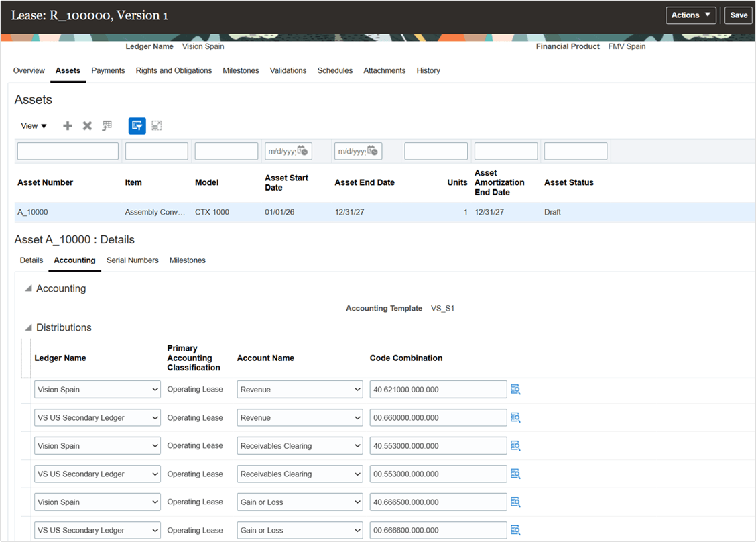Image resolution: width=756 pixels, height=542 pixels.
Task: Open the View menu in the Assets toolbar
Action: click(x=33, y=125)
